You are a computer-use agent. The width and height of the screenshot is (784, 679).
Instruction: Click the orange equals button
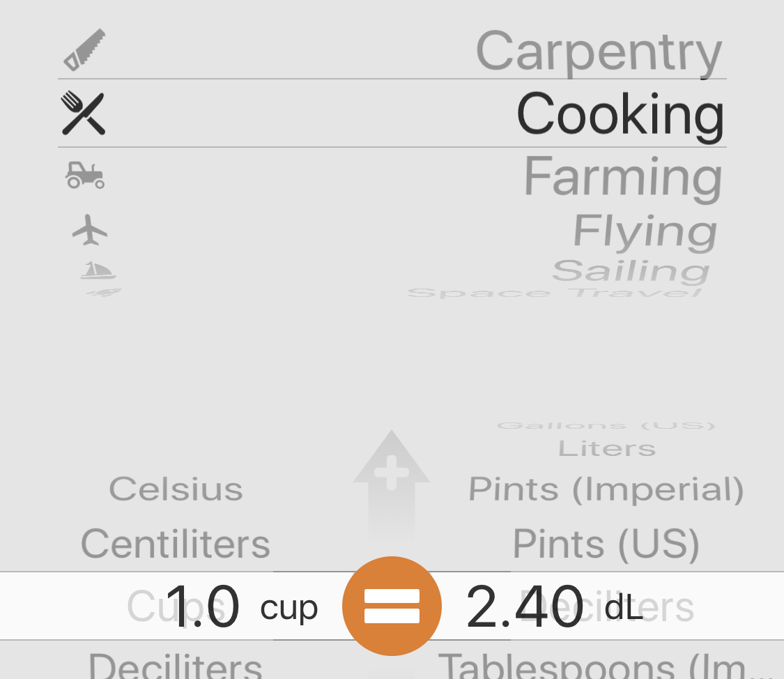point(392,606)
